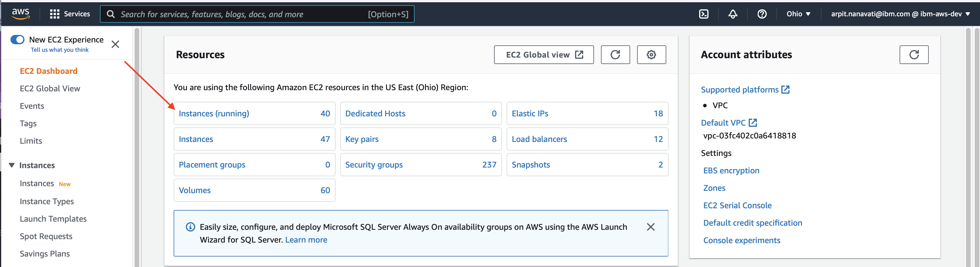Open Instances (running) resource link
This screenshot has width=980, height=267.
[x=214, y=113]
